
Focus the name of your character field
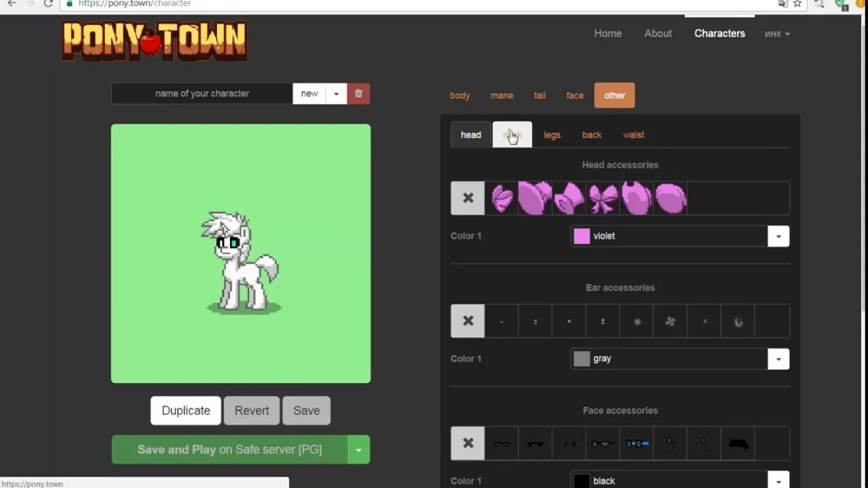pyautogui.click(x=202, y=94)
